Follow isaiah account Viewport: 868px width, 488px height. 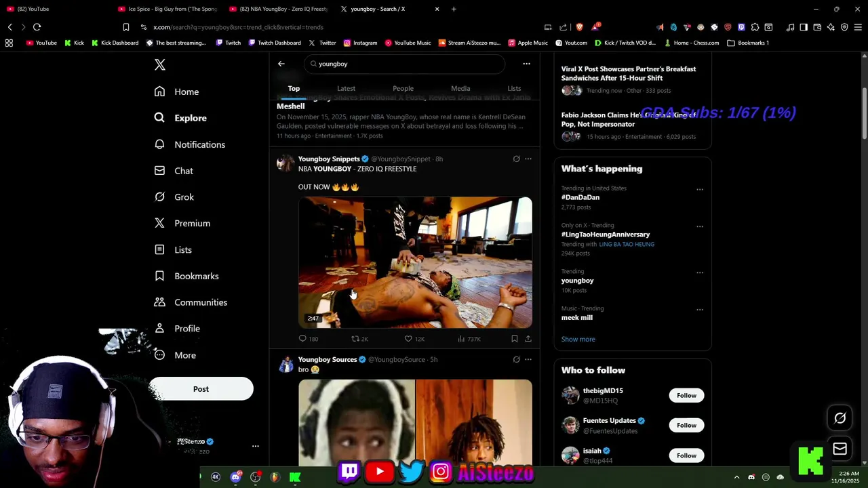[x=686, y=455]
